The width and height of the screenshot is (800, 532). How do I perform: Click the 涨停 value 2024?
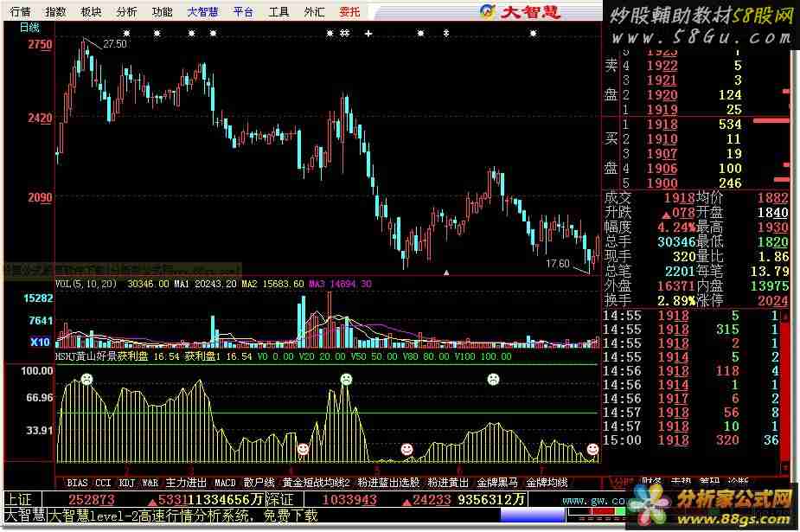772,301
